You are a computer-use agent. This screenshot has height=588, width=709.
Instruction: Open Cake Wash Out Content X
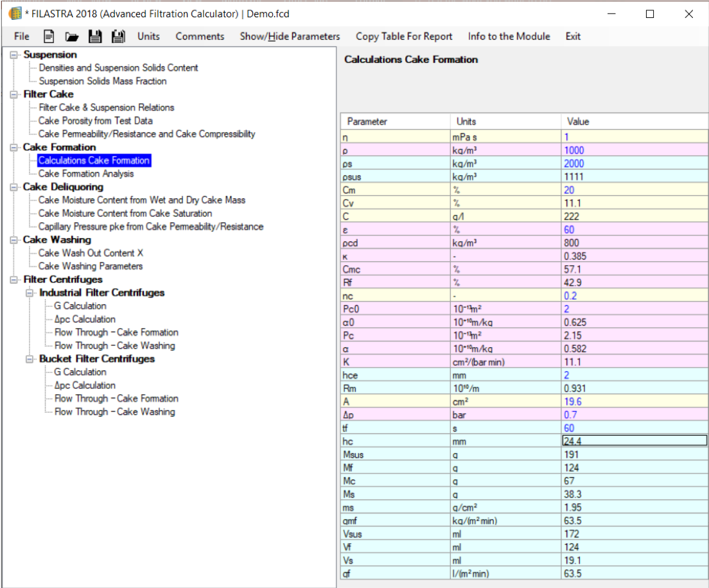pos(91,253)
